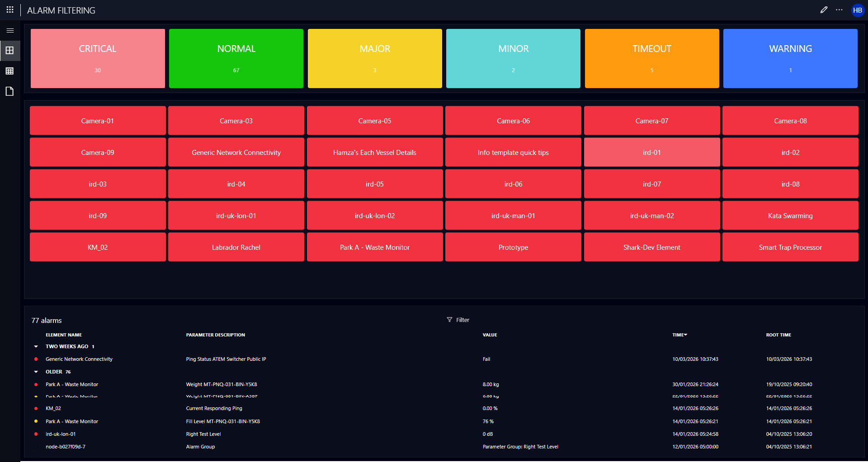Click the HB user avatar

[x=857, y=10]
